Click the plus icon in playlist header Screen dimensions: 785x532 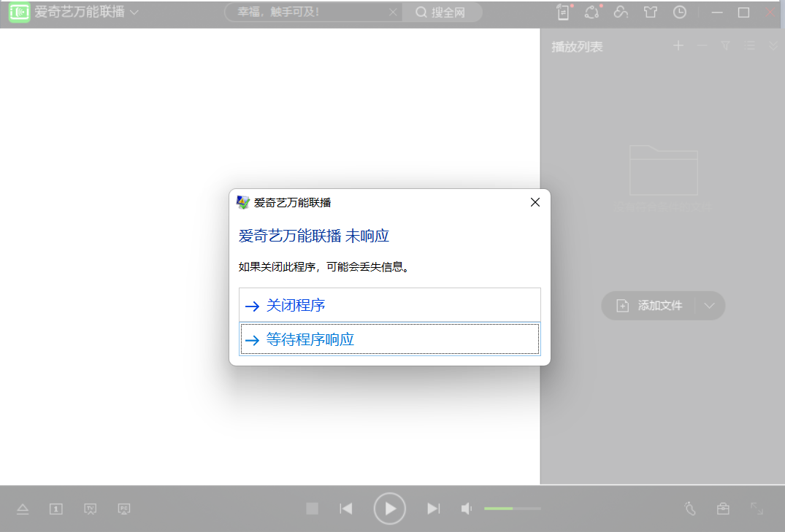(678, 46)
